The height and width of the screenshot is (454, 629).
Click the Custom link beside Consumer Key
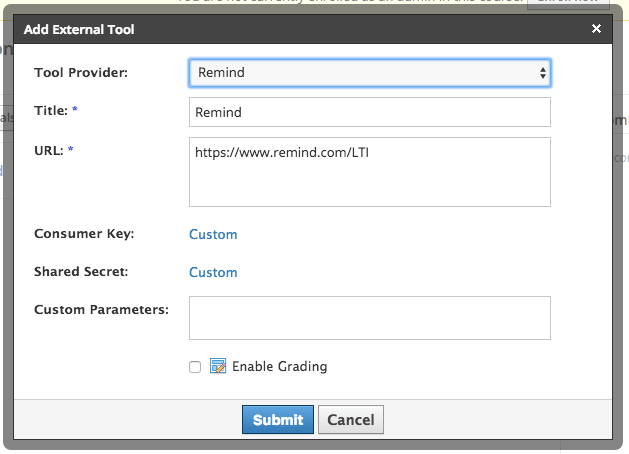click(x=213, y=234)
